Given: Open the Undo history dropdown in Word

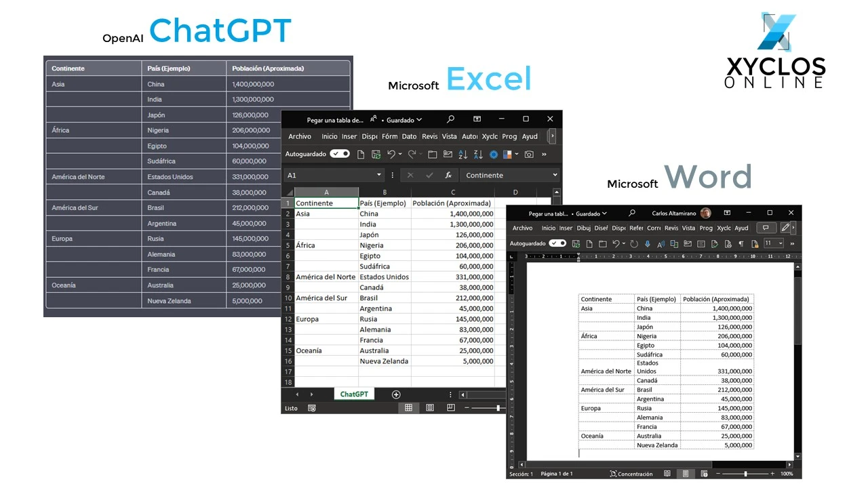Looking at the screenshot, I should click(624, 243).
